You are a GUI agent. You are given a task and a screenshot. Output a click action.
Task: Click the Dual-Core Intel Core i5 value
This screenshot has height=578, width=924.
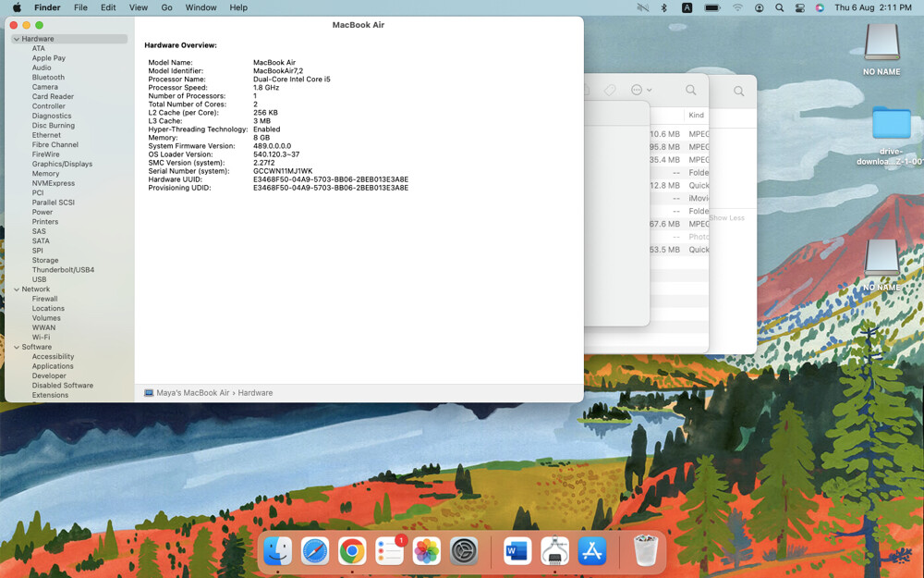click(292, 79)
